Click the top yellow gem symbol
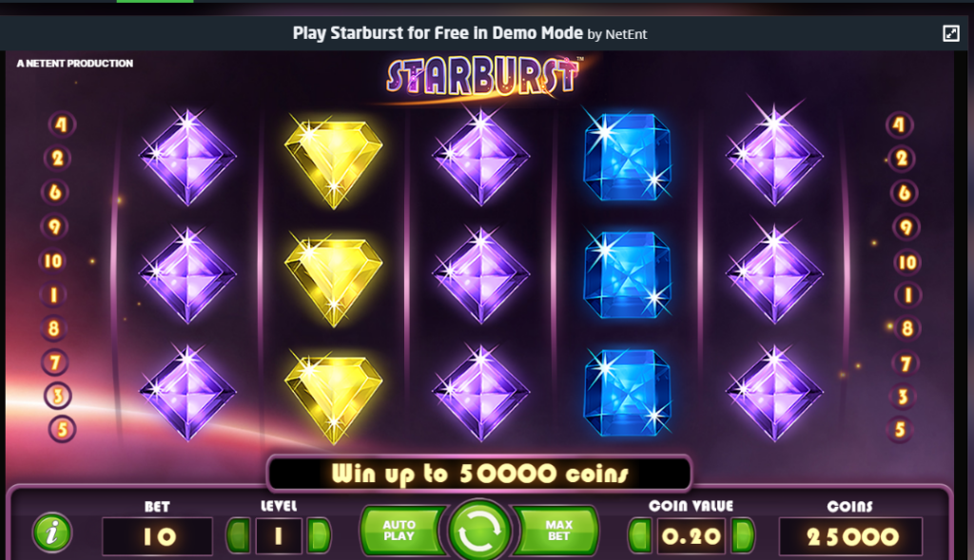The image size is (974, 560). pyautogui.click(x=334, y=162)
